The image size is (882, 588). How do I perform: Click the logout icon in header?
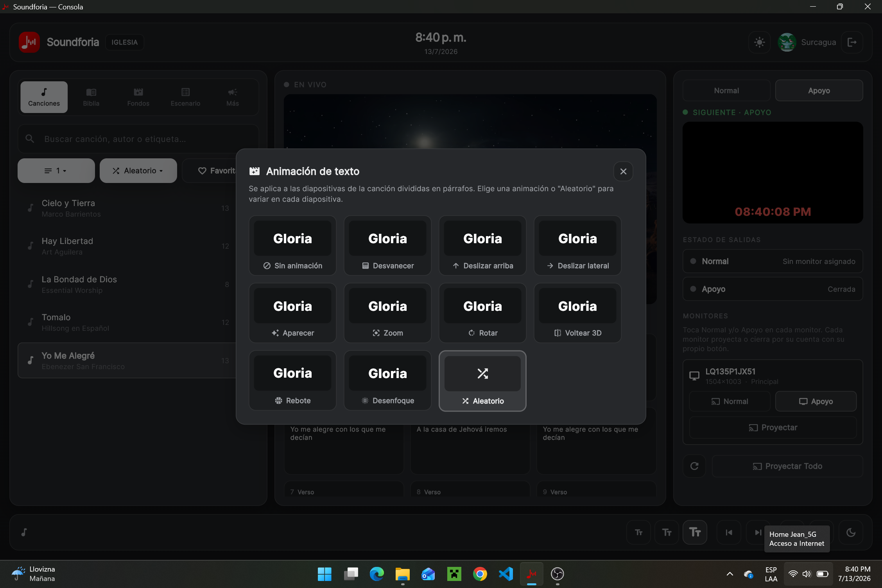[x=852, y=42]
